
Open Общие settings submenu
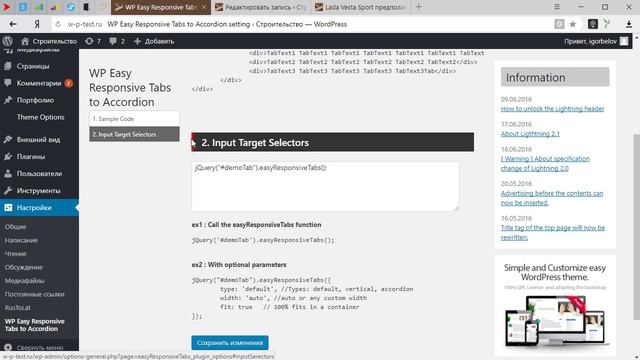tap(16, 227)
